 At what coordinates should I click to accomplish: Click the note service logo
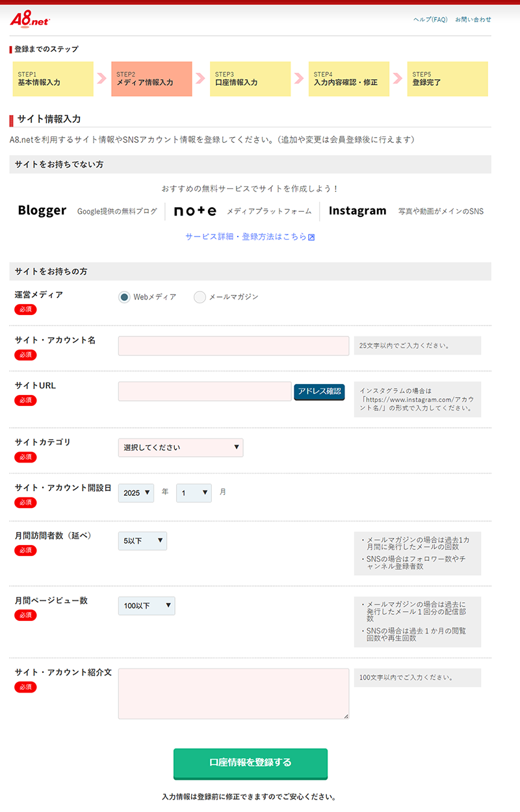(195, 210)
